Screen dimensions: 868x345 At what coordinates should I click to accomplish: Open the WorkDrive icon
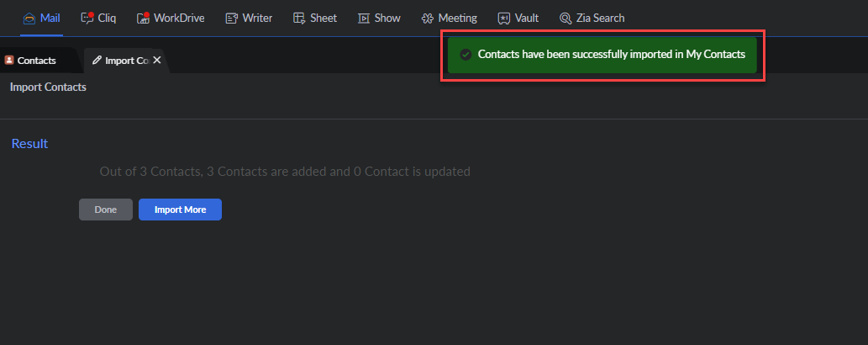143,18
